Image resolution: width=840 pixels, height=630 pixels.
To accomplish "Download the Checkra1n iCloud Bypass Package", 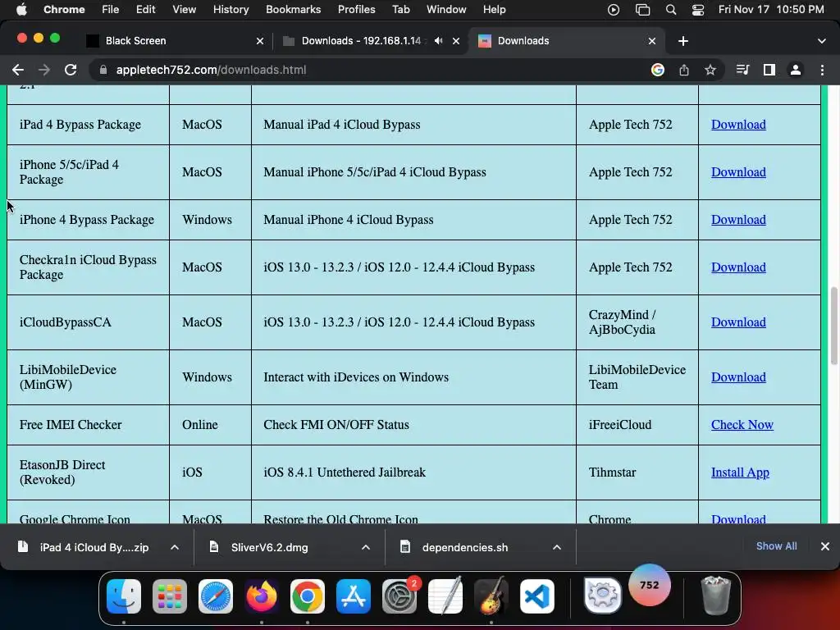I will [x=738, y=267].
